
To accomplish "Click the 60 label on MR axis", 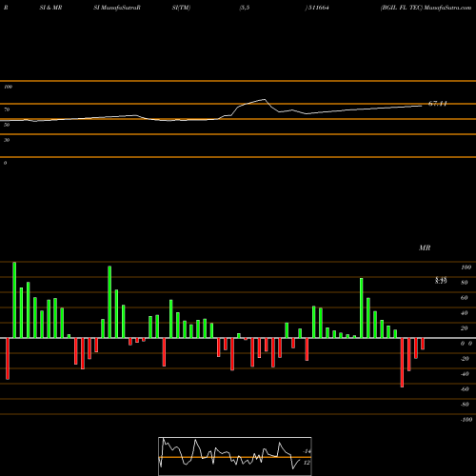I will (465, 298).
